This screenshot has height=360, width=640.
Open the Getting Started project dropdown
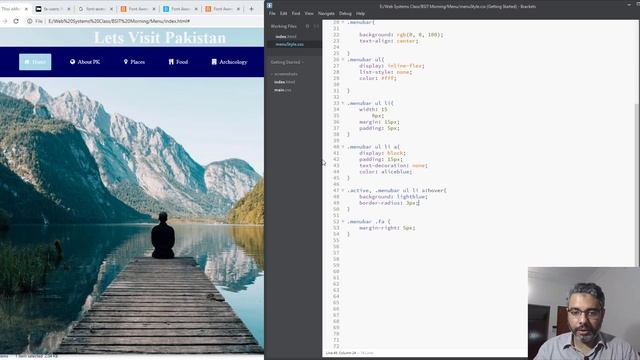(287, 62)
